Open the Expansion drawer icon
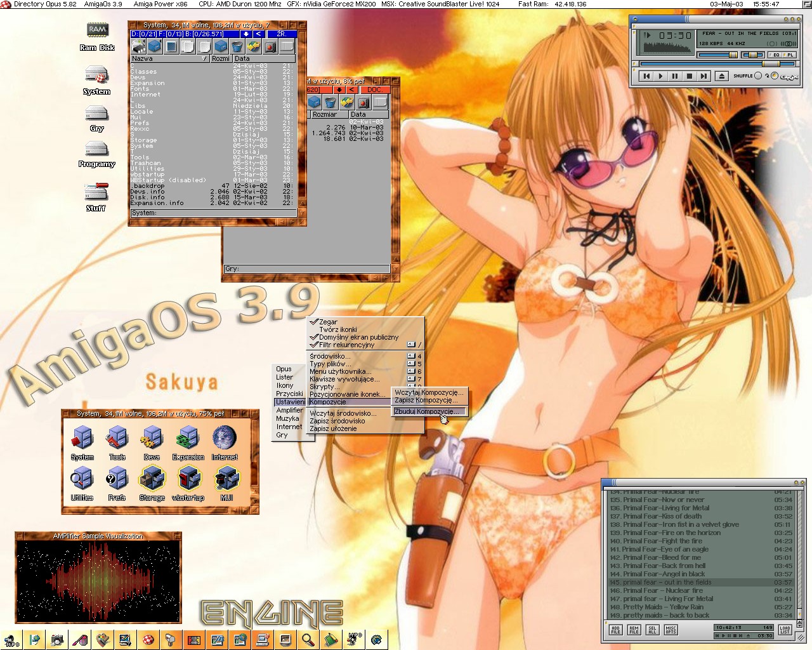This screenshot has width=812, height=650. (188, 442)
